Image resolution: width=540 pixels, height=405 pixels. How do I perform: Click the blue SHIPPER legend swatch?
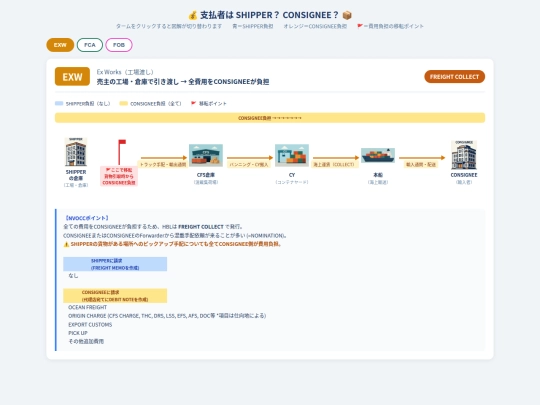59,103
